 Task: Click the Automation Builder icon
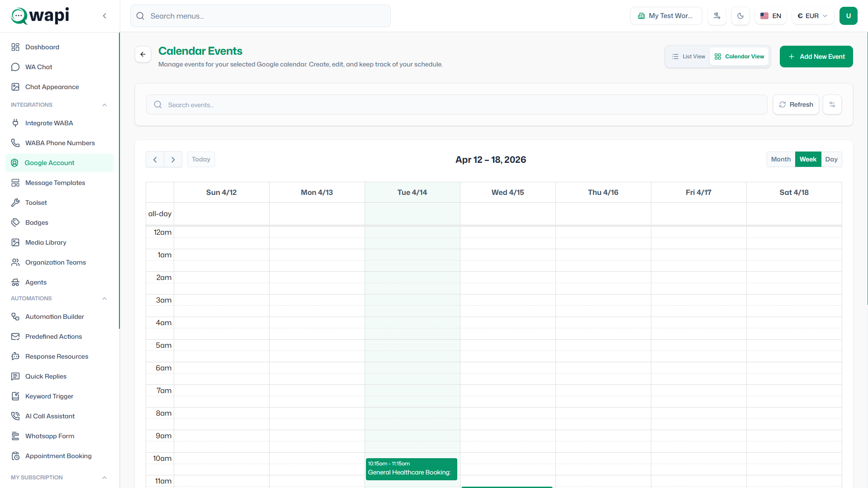click(x=15, y=317)
